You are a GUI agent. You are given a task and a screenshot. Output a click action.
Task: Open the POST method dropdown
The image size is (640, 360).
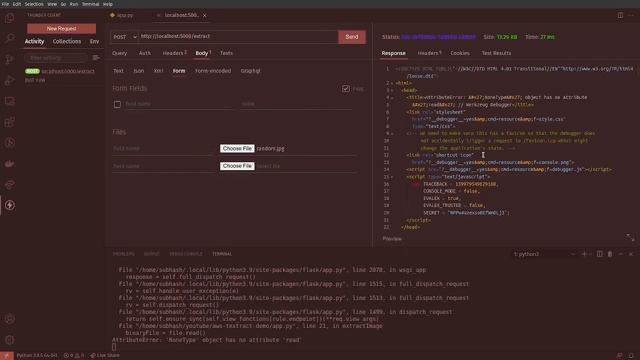click(x=124, y=37)
